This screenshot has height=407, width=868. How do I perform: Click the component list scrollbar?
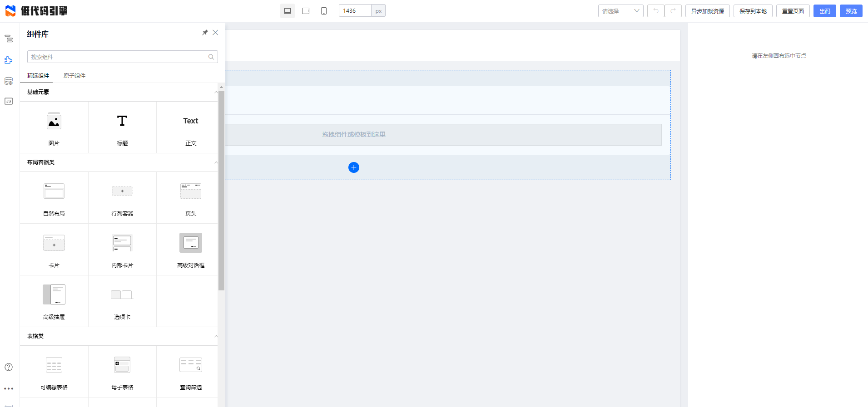(x=221, y=191)
